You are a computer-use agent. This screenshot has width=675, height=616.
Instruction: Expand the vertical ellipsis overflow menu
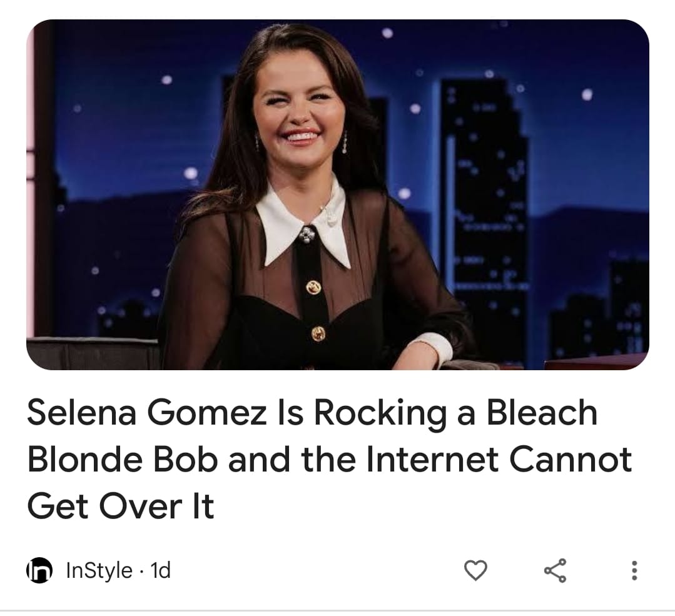pyautogui.click(x=634, y=570)
